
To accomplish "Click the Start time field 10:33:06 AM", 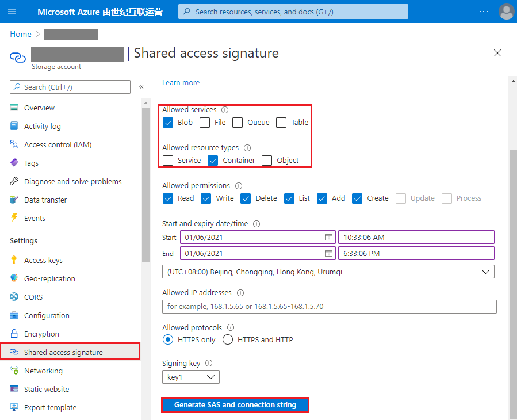I will [416, 237].
